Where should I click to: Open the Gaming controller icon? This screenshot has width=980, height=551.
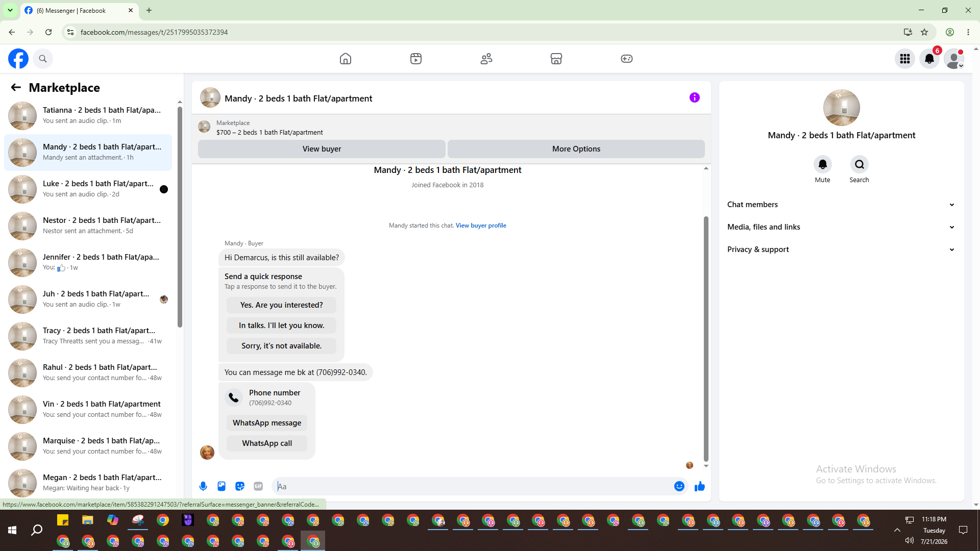coord(627,59)
